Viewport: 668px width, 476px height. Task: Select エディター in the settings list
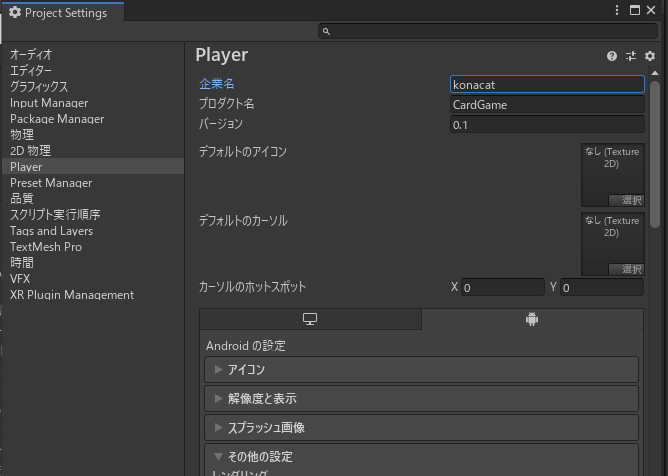(93, 70)
